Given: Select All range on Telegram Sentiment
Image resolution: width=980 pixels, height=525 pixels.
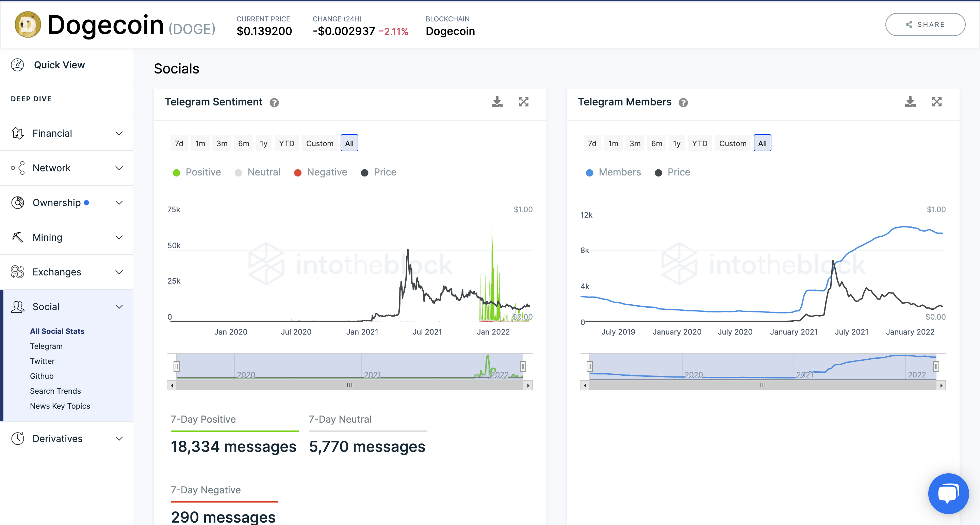Looking at the screenshot, I should [x=349, y=143].
